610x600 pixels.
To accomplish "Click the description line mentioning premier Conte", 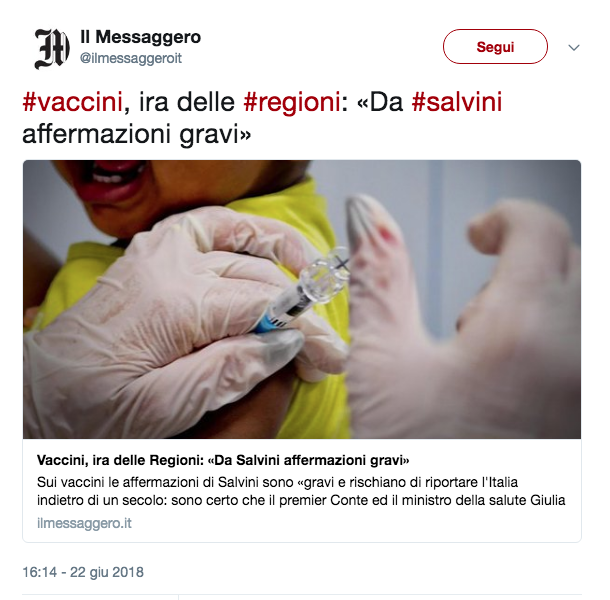I will 301,500.
